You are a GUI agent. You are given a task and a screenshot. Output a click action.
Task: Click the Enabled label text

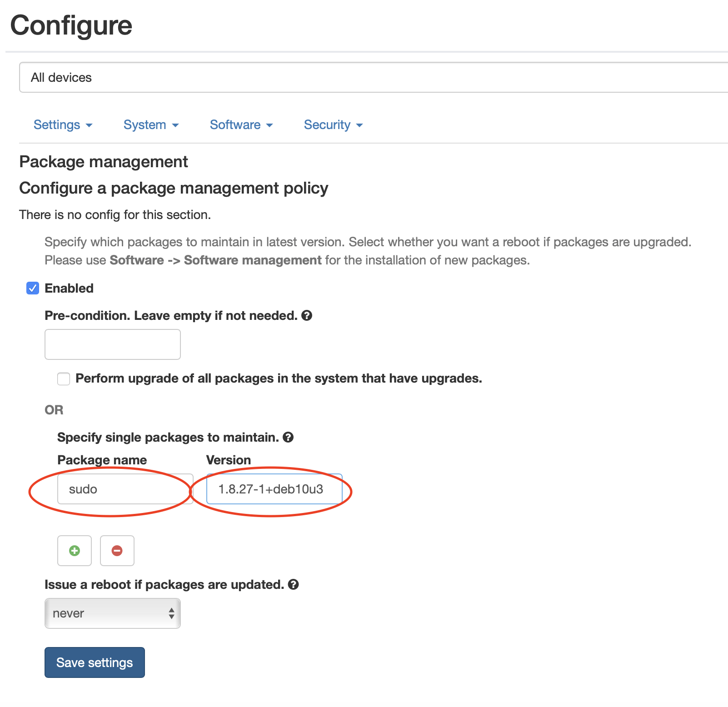click(69, 288)
